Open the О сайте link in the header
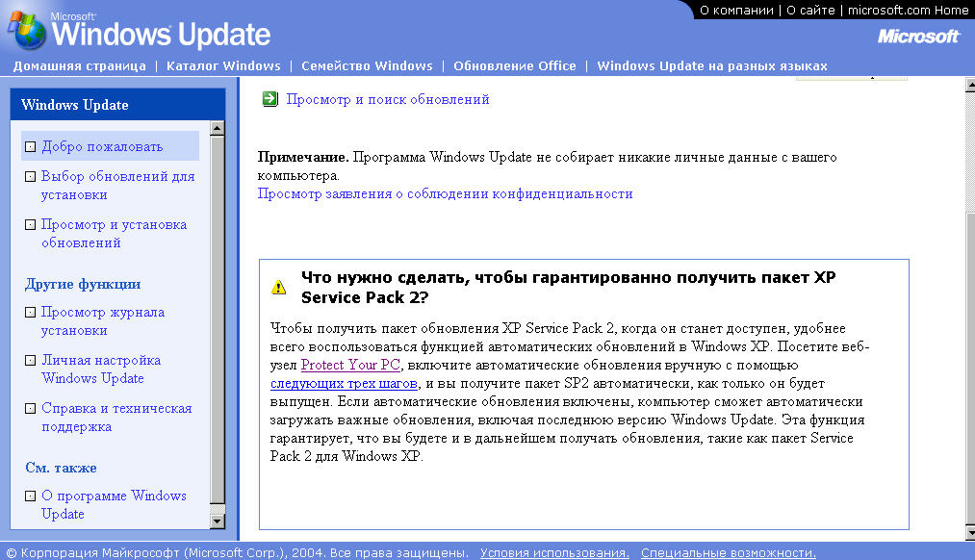 (x=810, y=10)
